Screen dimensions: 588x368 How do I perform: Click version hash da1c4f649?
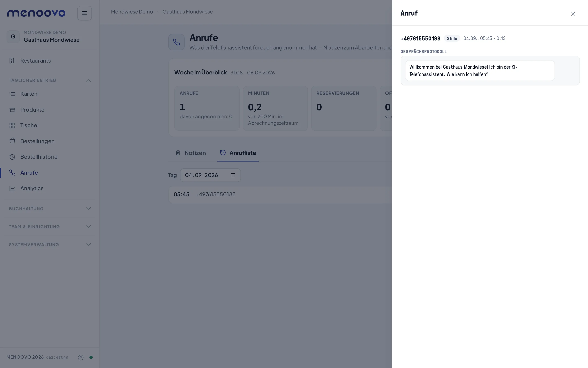click(x=57, y=357)
